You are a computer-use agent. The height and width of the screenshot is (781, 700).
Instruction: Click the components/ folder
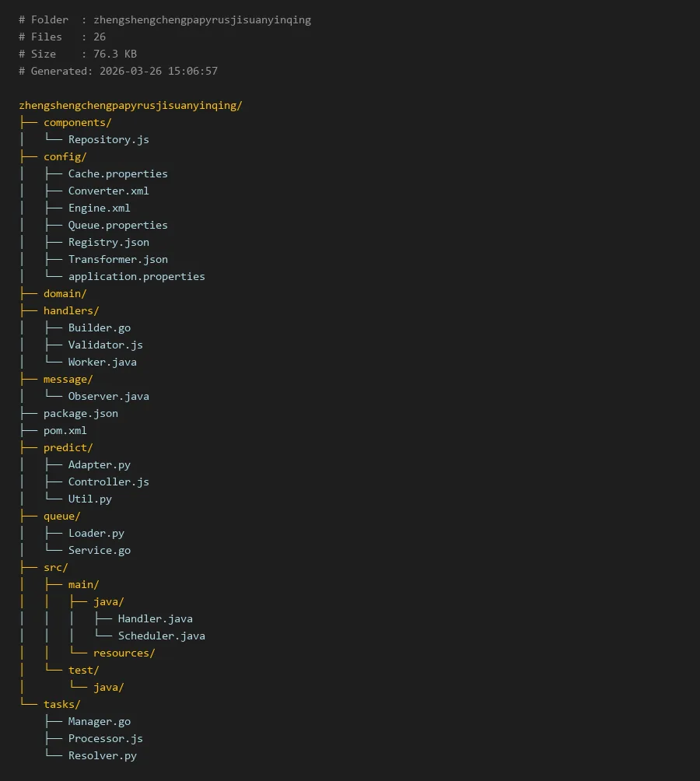coord(77,122)
